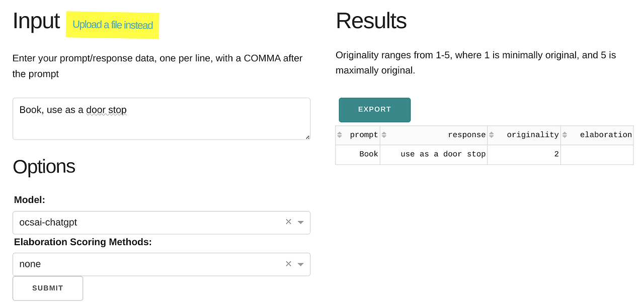Clear the Elaboration Scoring Methods selection
644x307 pixels.
tap(288, 264)
